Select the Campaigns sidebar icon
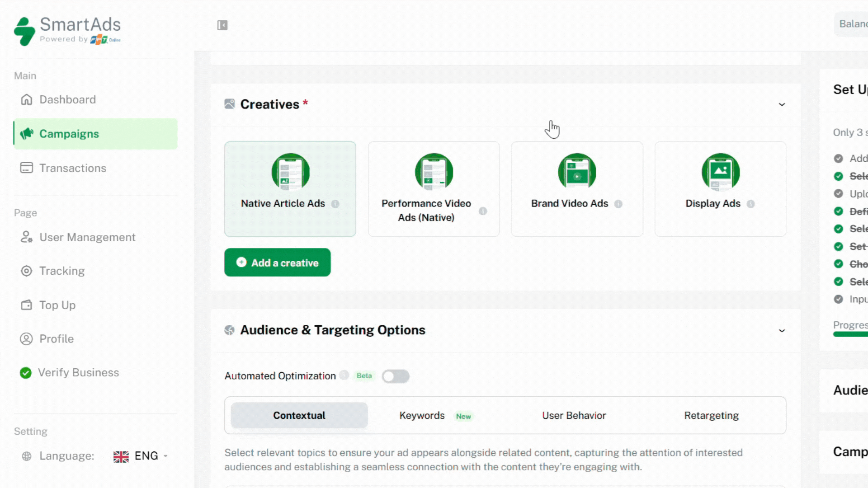This screenshot has height=488, width=868. coord(27,133)
